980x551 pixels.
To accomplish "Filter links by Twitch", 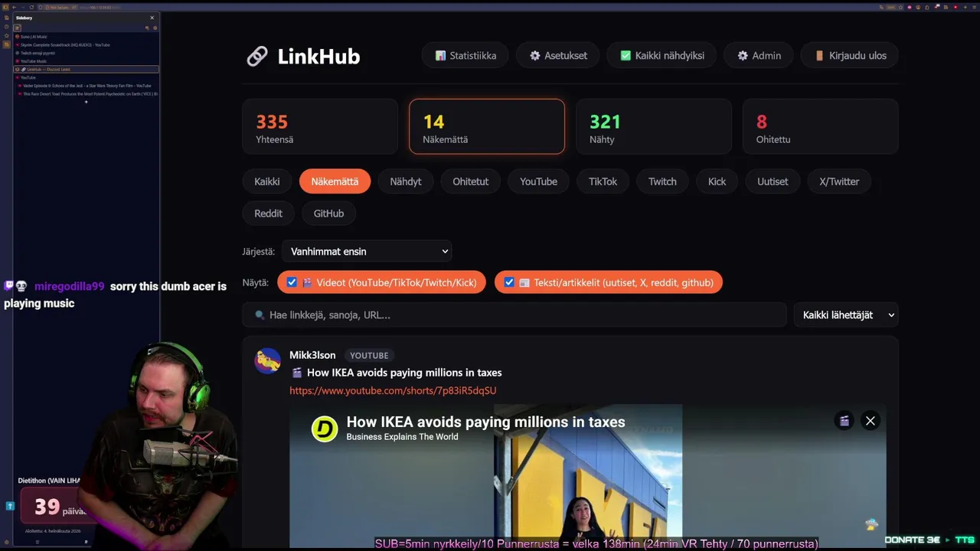I will 662,181.
